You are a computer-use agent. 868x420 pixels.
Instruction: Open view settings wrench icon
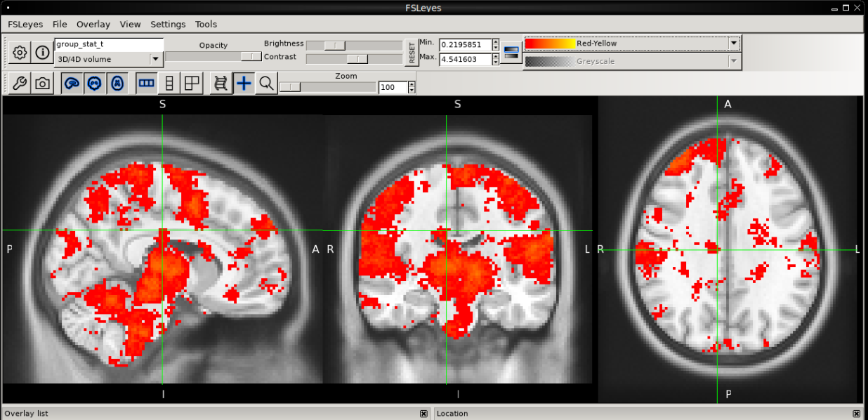point(20,84)
